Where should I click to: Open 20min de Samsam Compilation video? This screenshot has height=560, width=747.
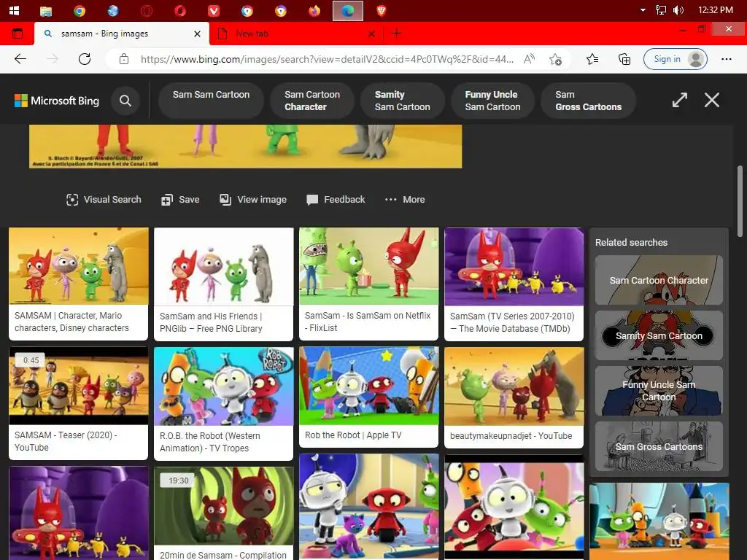[x=223, y=513]
